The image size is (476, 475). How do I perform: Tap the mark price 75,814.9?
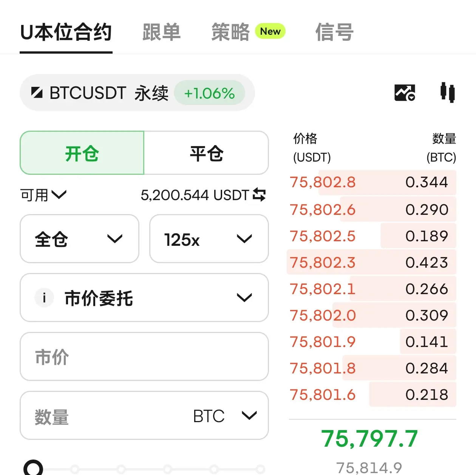point(369,467)
